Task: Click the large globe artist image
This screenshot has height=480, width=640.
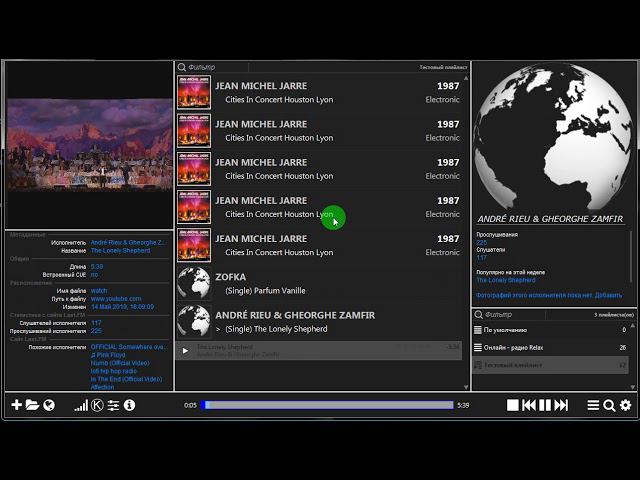Action: (552, 138)
